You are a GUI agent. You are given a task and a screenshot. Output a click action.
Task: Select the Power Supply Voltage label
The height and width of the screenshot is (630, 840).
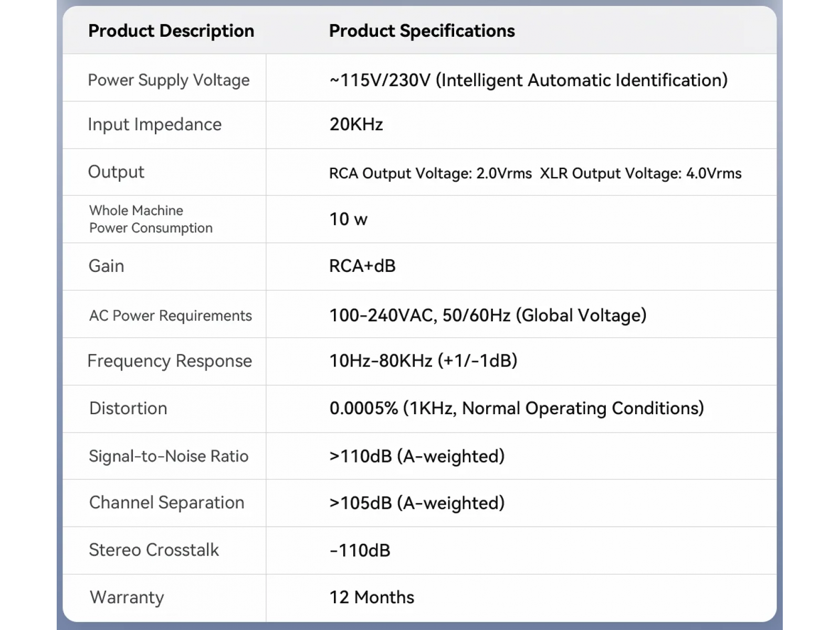click(x=169, y=80)
